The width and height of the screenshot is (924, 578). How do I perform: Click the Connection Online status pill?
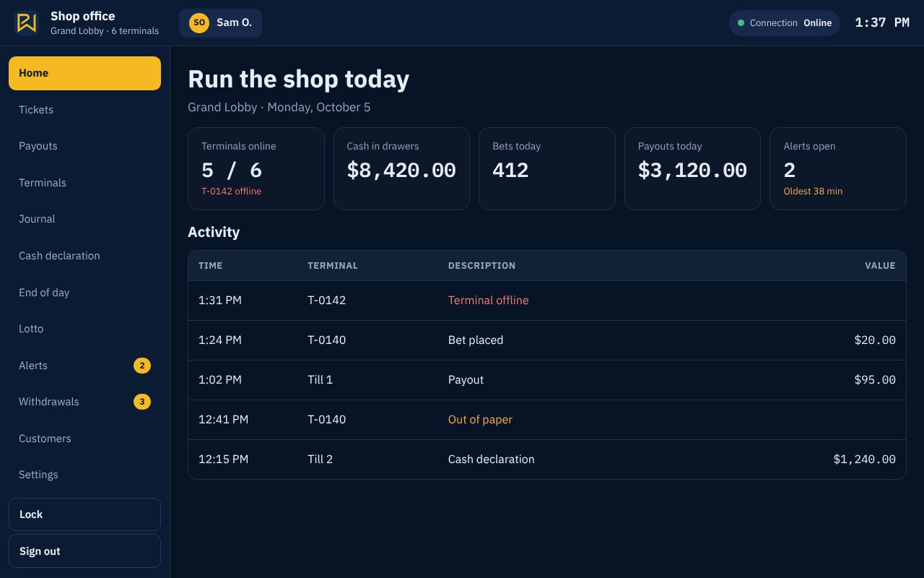tap(785, 23)
